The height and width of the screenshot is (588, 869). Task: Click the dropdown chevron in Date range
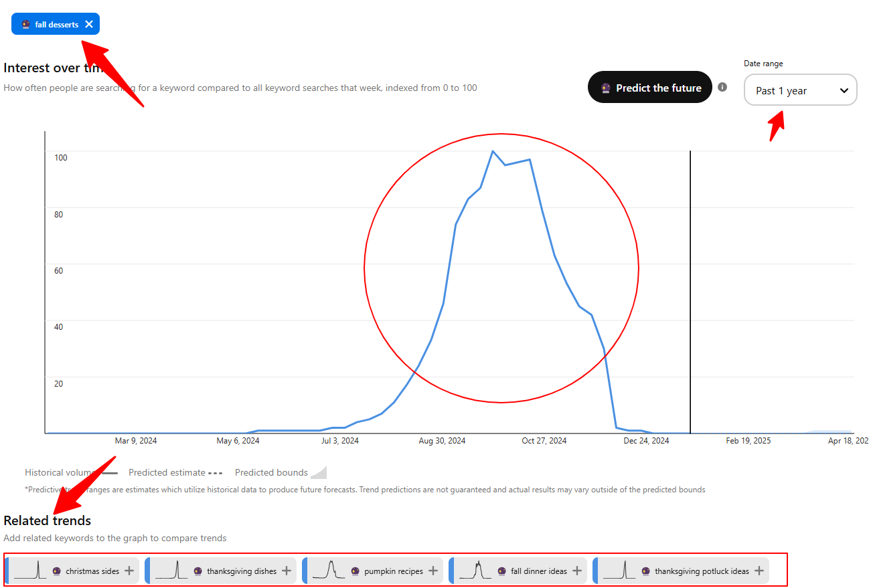844,91
